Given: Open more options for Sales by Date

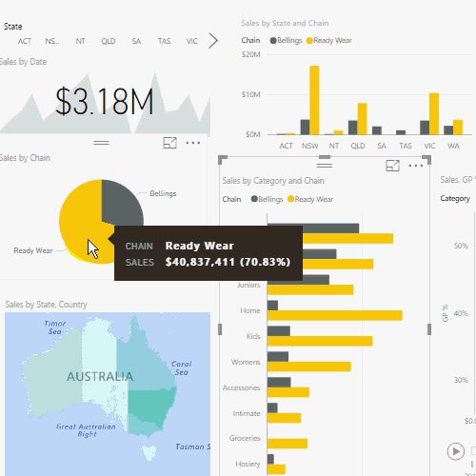Looking at the screenshot, I should point(193,143).
